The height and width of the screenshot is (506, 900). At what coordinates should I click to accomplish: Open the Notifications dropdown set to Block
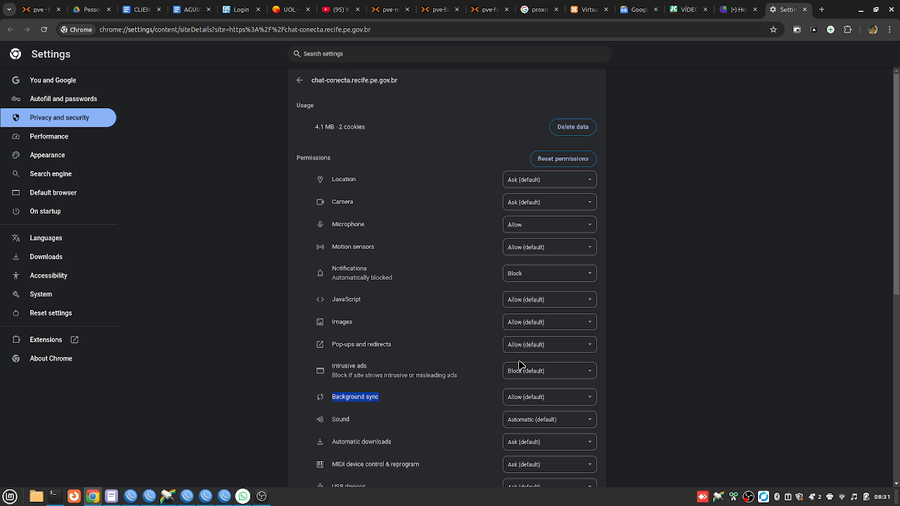tap(549, 273)
